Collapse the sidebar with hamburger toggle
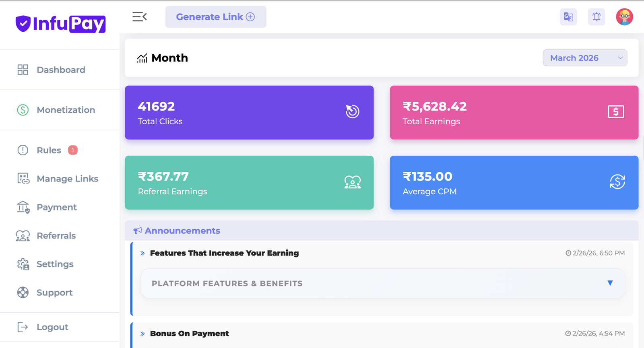 [139, 17]
